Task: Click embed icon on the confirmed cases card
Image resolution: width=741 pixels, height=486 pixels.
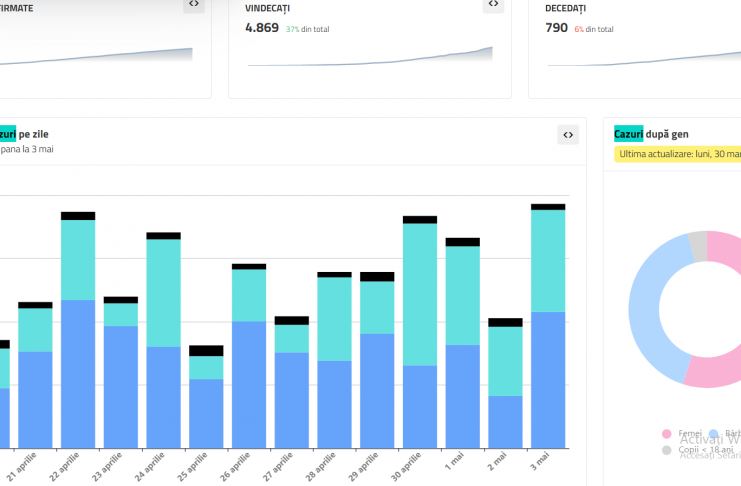Action: click(193, 4)
